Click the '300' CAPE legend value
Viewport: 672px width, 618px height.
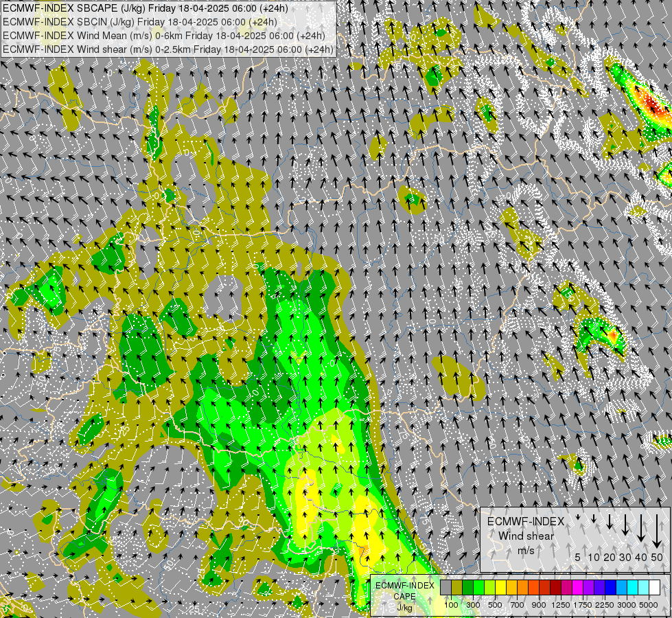(x=473, y=605)
